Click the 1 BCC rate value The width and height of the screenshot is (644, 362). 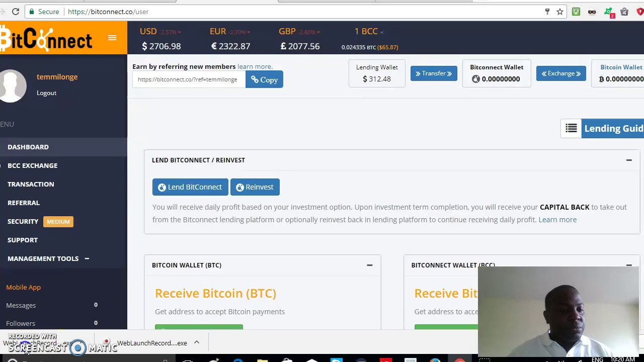pyautogui.click(x=370, y=47)
